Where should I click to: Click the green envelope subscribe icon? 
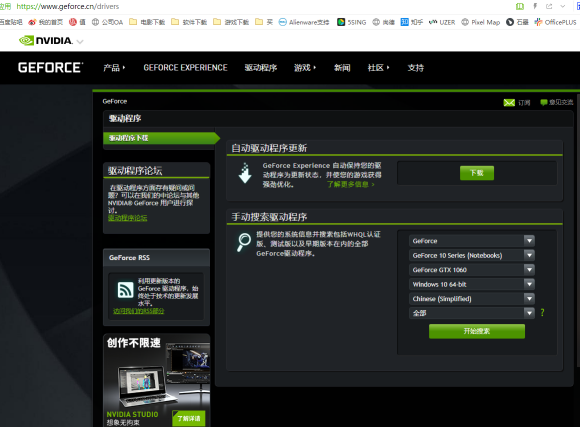[509, 102]
